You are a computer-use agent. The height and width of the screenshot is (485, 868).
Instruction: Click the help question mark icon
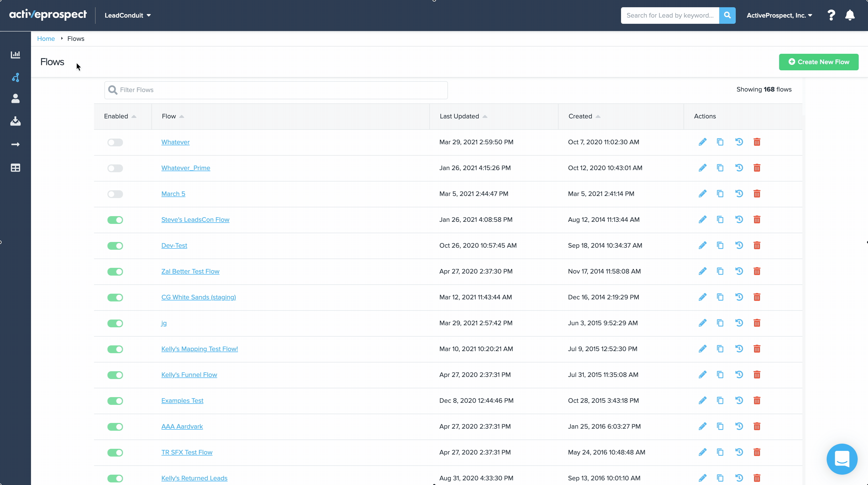tap(831, 15)
